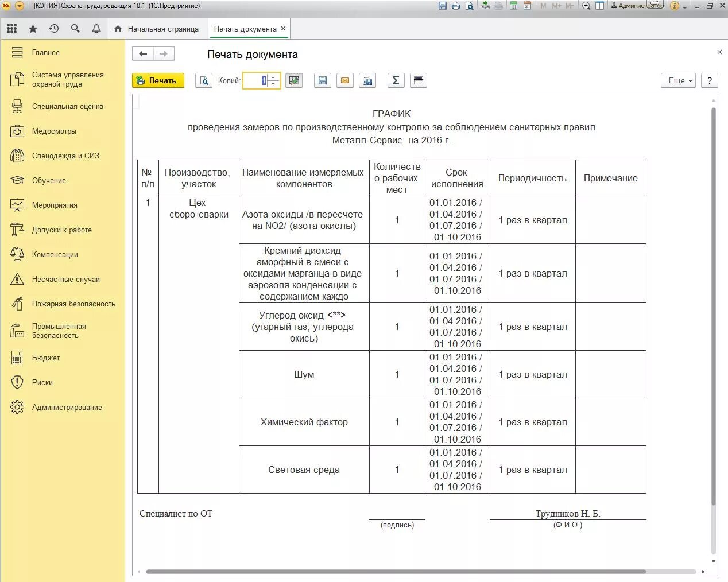Open the information icon in title bar
Viewport: 728px width, 582px height.
[675, 6]
